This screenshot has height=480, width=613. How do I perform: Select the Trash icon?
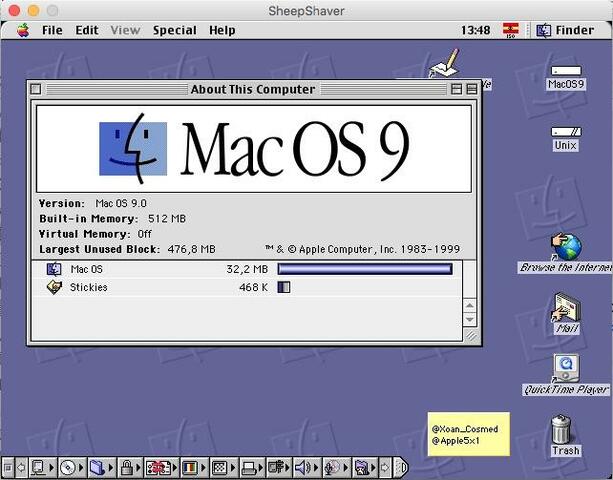(562, 429)
